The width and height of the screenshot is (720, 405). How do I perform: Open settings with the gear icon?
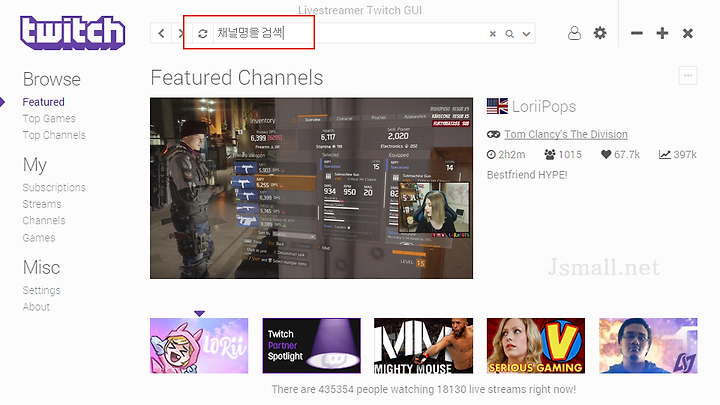tap(600, 33)
